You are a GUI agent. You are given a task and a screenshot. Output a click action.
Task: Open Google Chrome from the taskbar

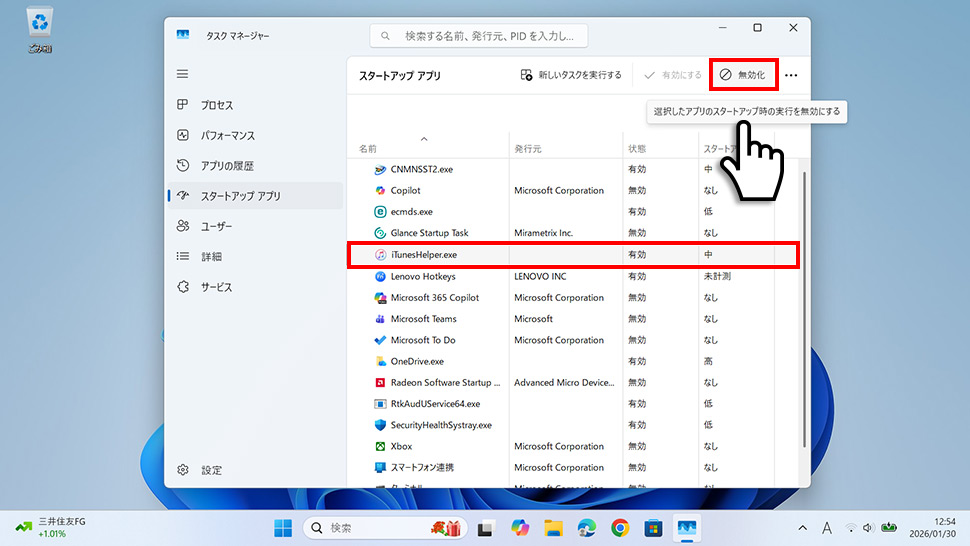click(620, 527)
